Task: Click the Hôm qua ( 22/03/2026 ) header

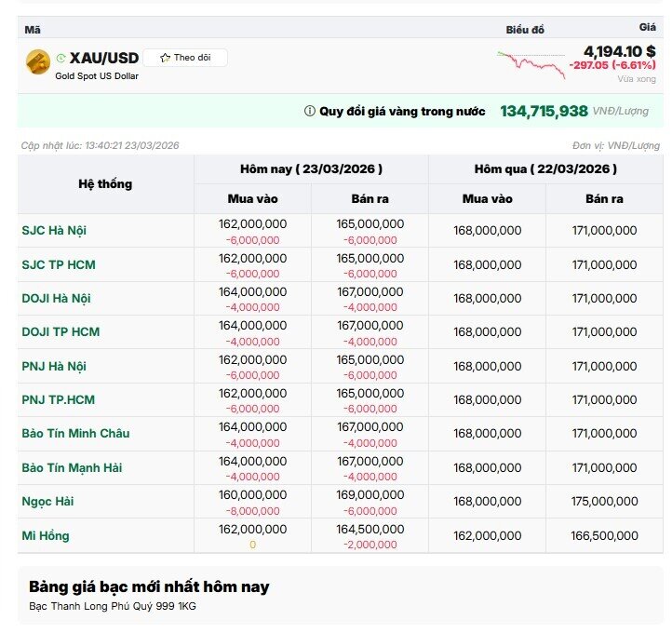Action: [x=545, y=168]
